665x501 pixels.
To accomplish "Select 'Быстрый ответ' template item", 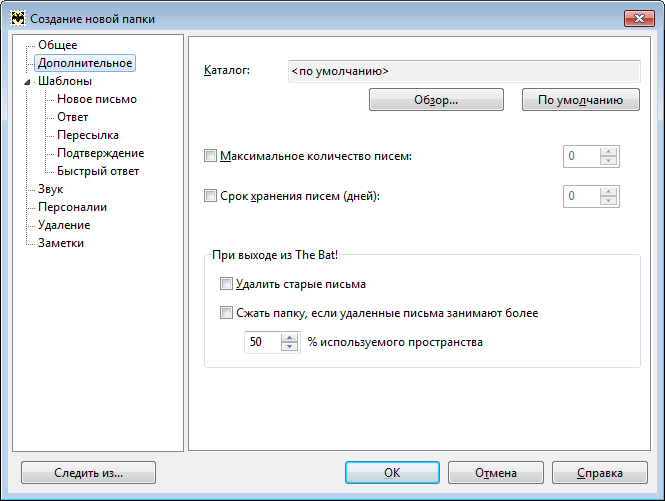I will pos(98,171).
